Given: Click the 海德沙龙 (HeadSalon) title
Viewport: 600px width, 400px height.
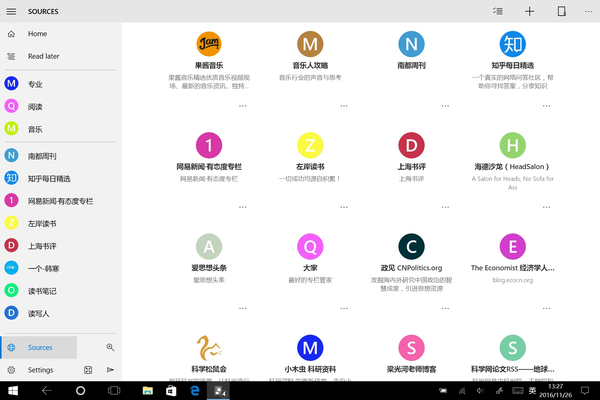Looking at the screenshot, I should pyautogui.click(x=512, y=167).
